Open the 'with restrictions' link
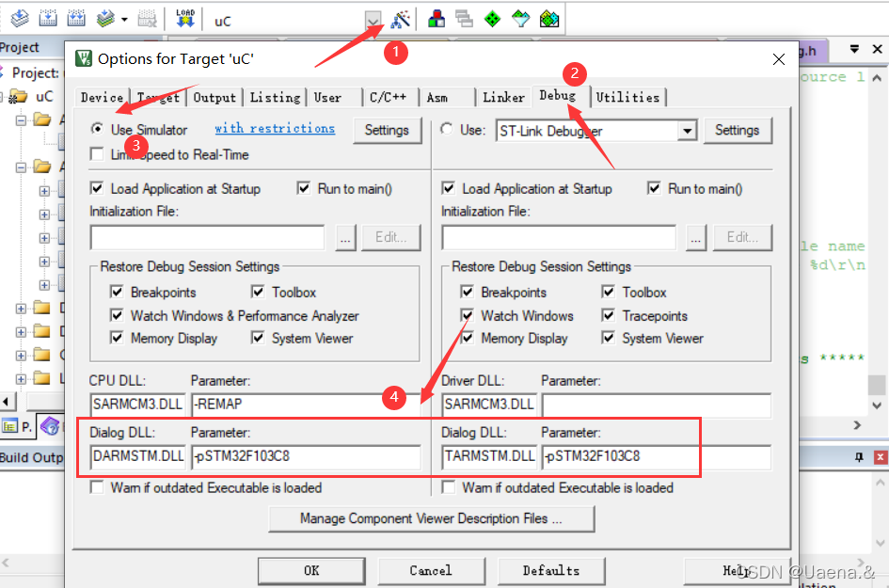 [x=275, y=129]
